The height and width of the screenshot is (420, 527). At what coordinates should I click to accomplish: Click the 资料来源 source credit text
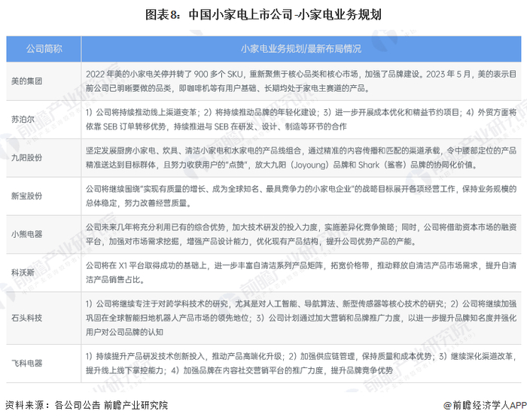tap(87, 405)
